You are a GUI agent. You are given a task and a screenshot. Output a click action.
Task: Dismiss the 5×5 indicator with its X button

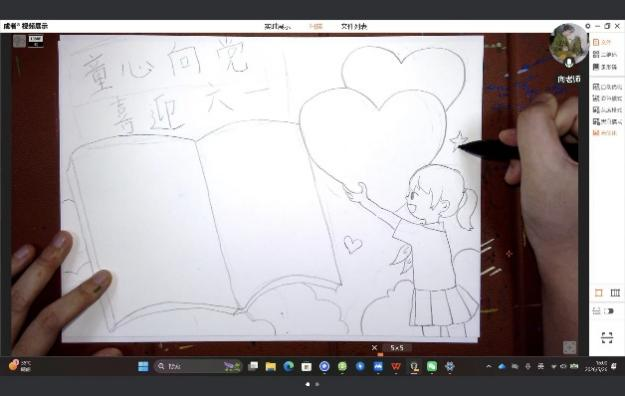coord(374,348)
